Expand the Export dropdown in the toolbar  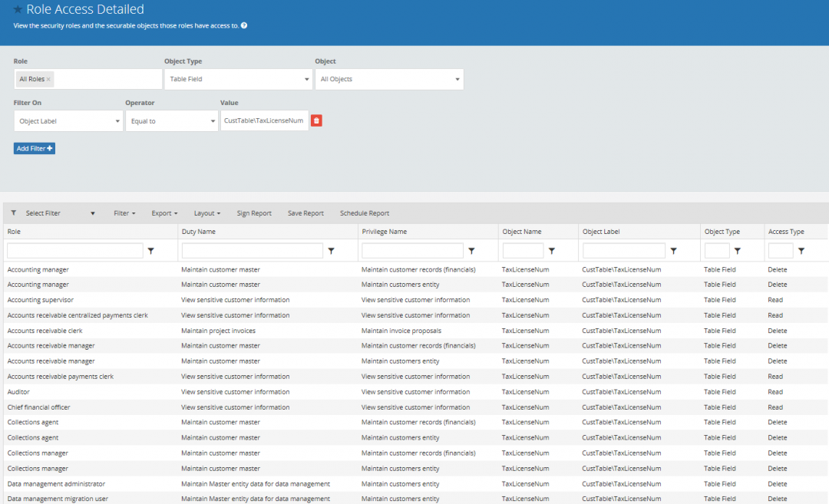coord(163,213)
